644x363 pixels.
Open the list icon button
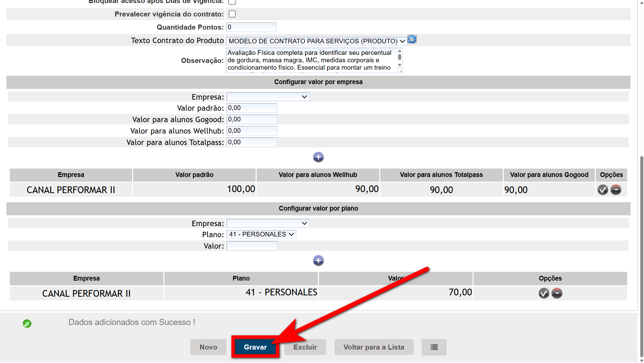click(x=434, y=347)
